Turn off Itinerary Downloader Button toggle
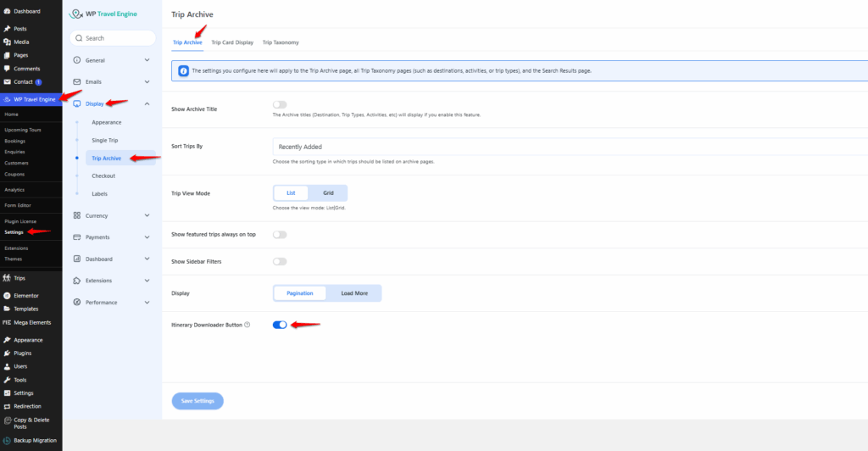Screen dimensions: 868x451 pyautogui.click(x=280, y=325)
